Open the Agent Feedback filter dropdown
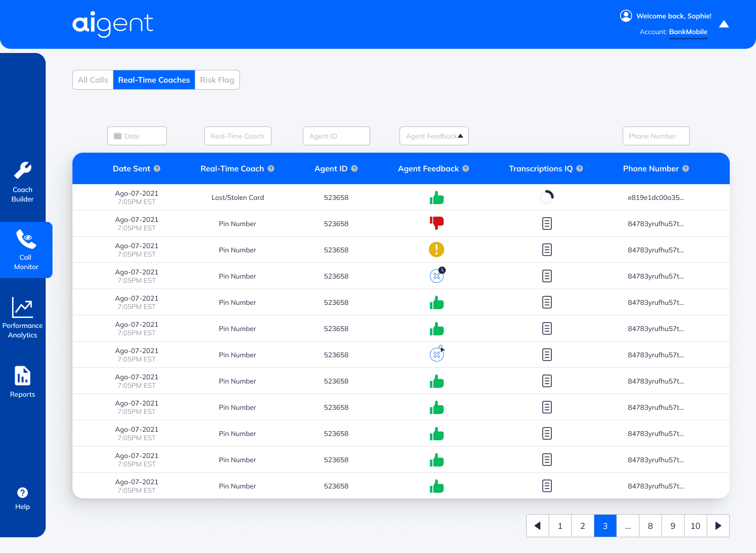This screenshot has height=553, width=756. [x=434, y=136]
